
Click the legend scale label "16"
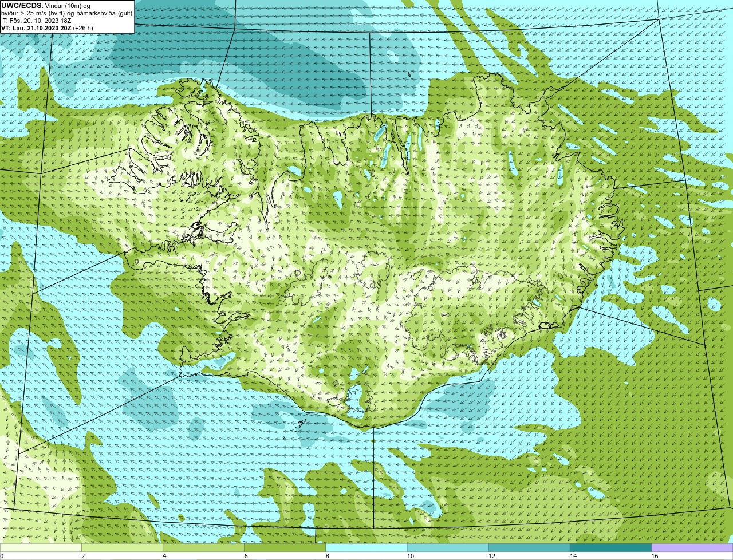pyautogui.click(x=654, y=556)
